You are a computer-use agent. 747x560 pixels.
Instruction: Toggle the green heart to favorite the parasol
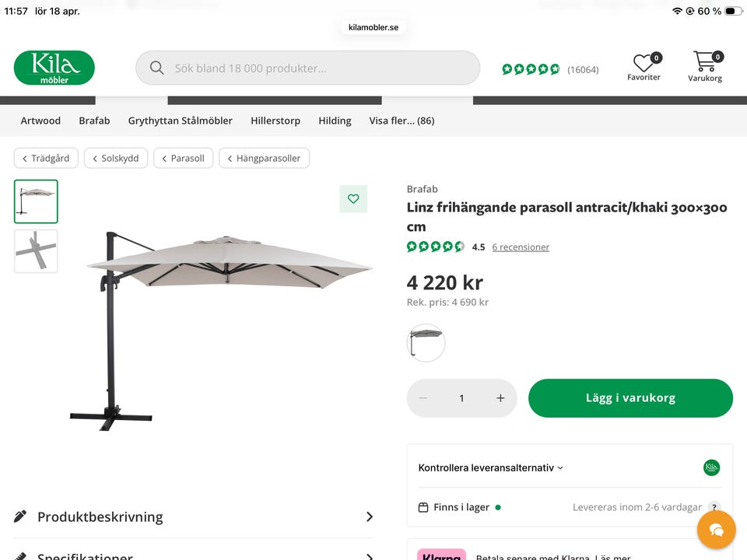point(353,198)
